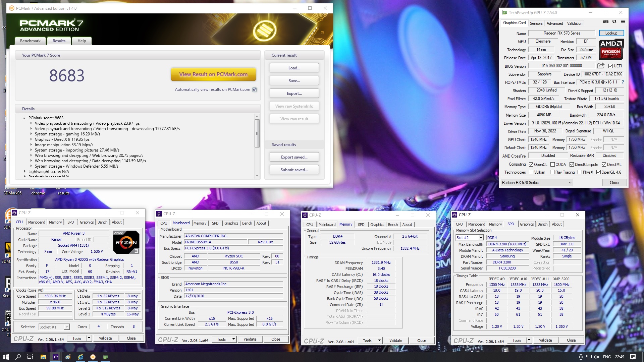Open Tools dropdown arrow in CPU-Z SPD window

[529, 340]
